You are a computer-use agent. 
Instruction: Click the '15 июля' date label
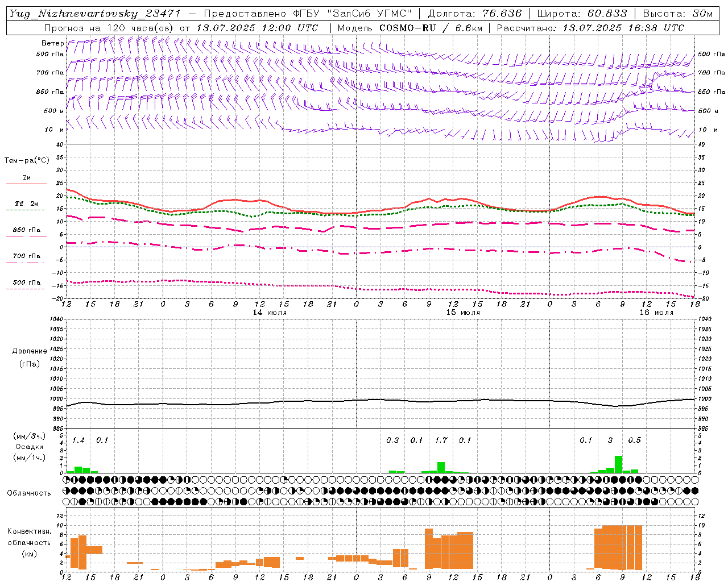pos(463,313)
